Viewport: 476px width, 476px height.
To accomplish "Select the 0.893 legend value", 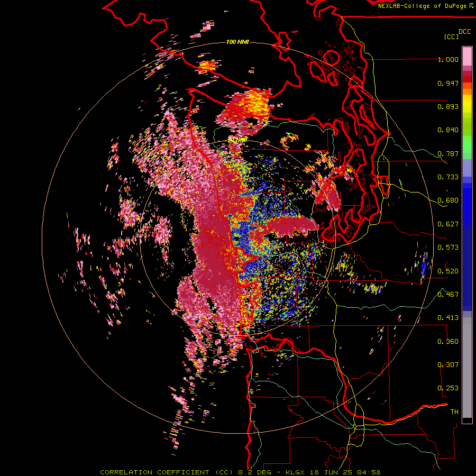I will pos(448,106).
